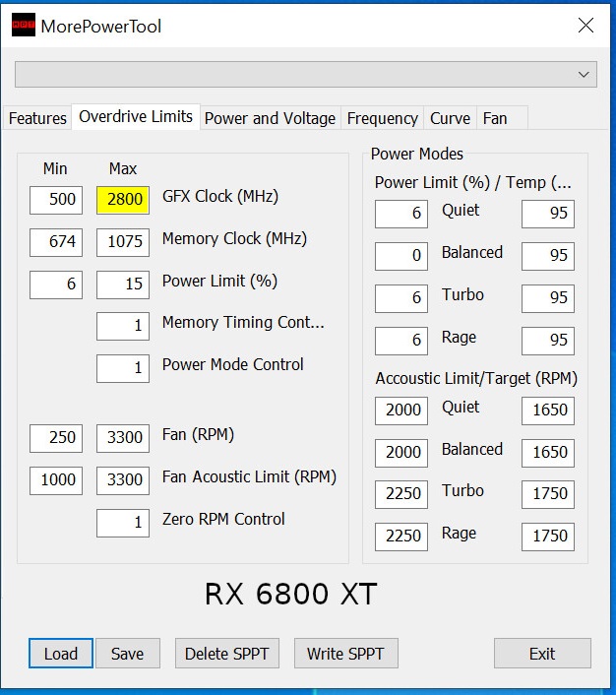Click the Save button
This screenshot has height=695, width=616.
click(127, 654)
